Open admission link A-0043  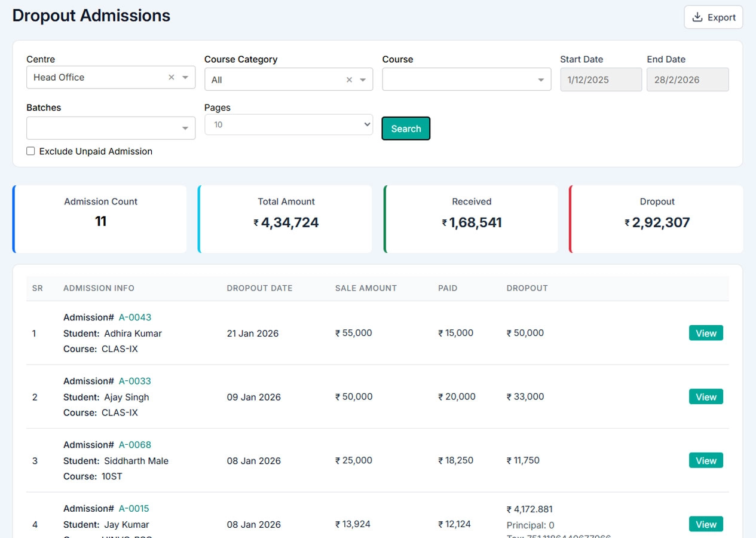tap(134, 317)
